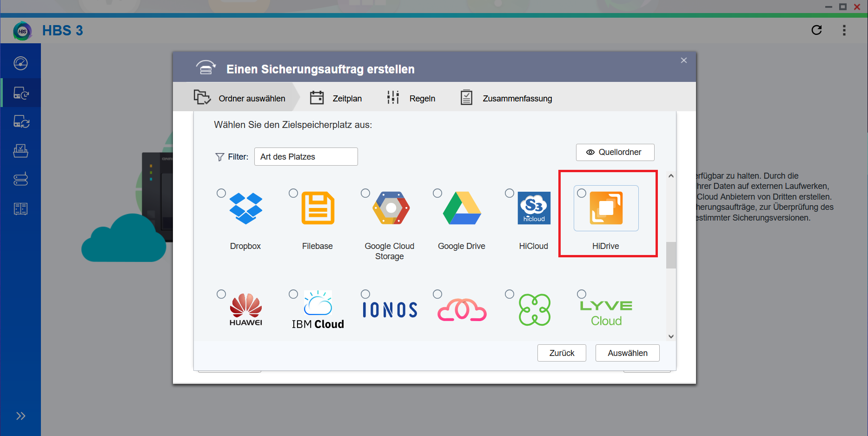
Task: Select the Filebase radio button
Action: 293,193
